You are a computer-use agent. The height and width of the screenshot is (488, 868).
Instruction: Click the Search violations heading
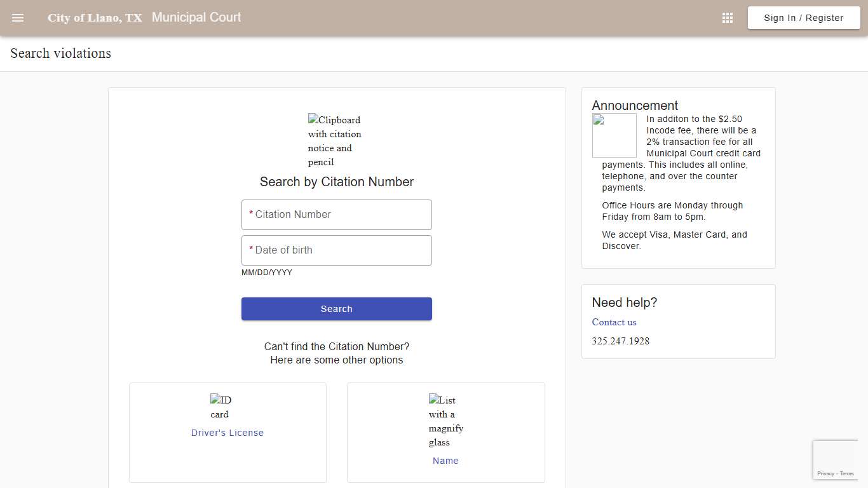pyautogui.click(x=60, y=53)
